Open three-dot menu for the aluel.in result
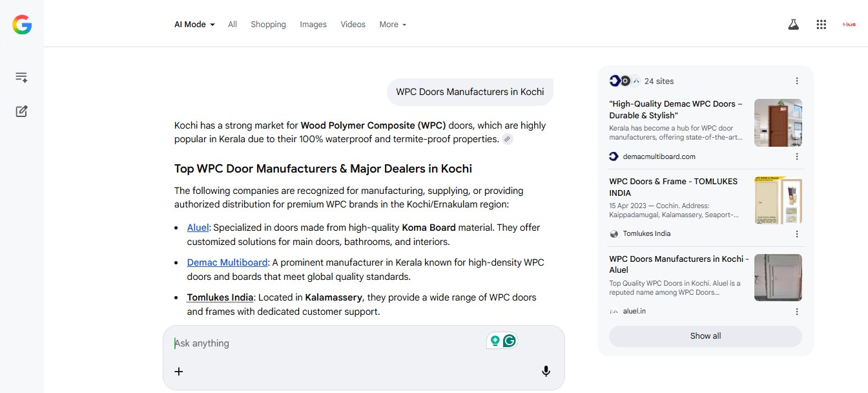This screenshot has height=393, width=868. 797,312
